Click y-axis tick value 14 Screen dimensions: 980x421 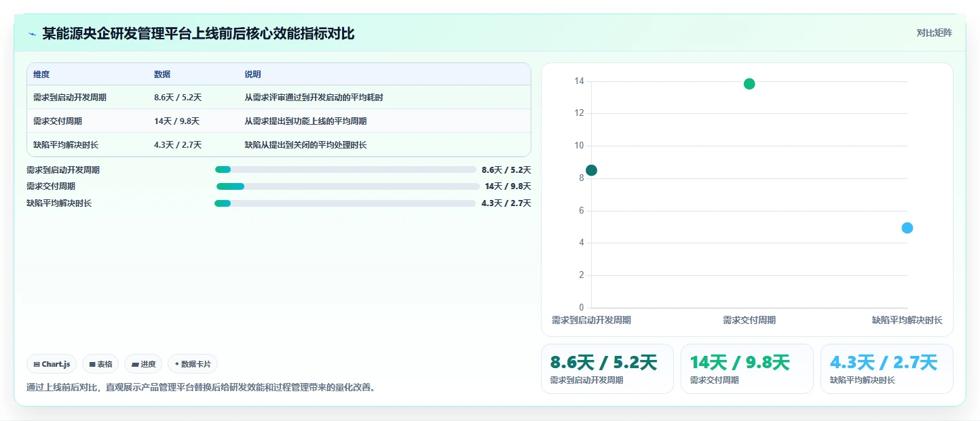click(x=579, y=81)
